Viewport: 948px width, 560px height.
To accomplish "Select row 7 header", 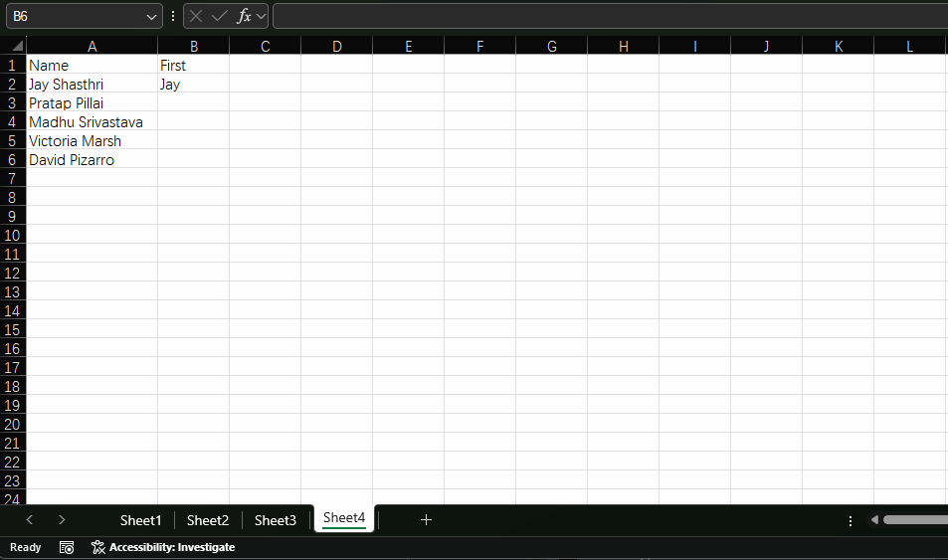I will (x=12, y=178).
